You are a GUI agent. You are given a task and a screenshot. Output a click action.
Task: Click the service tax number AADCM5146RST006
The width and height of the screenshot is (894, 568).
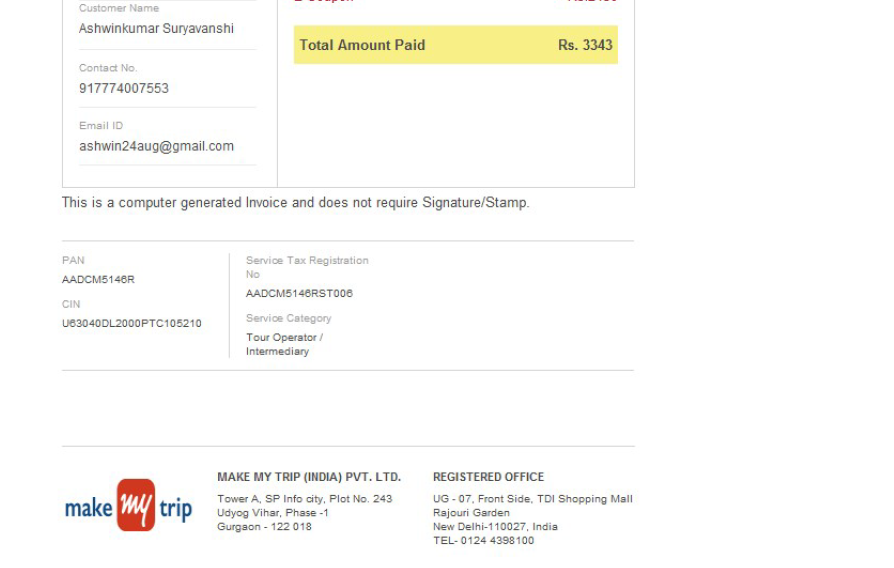click(299, 293)
